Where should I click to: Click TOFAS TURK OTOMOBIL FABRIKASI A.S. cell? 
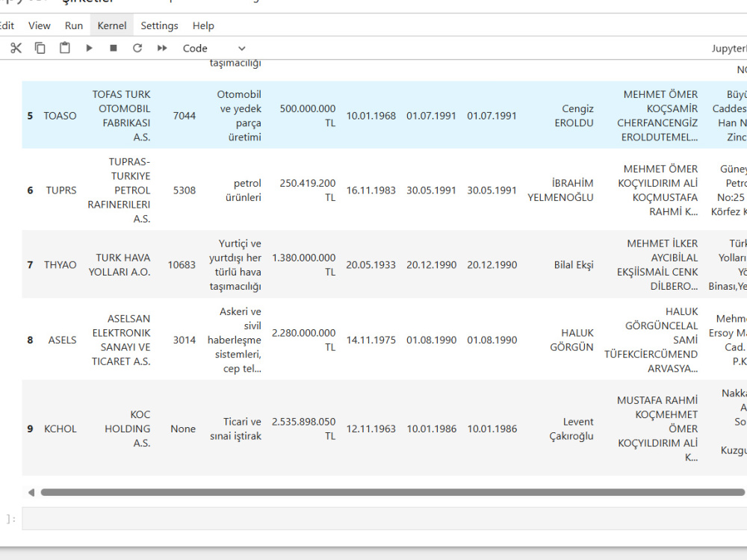click(121, 116)
